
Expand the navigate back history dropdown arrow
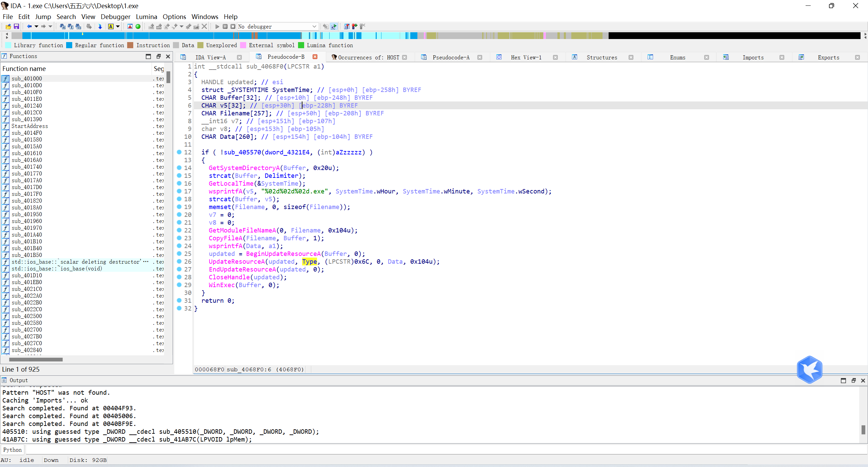pos(37,26)
